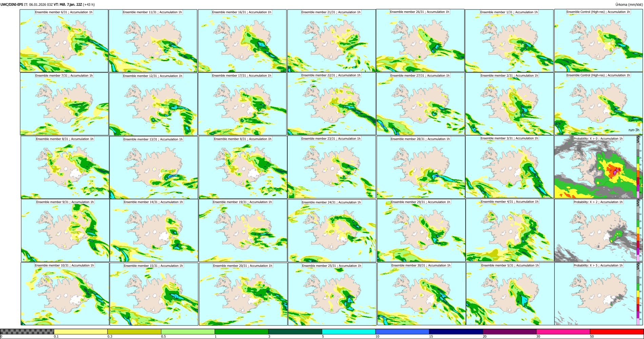Pick the olive 0.3–0.5 legend swatch

pyautogui.click(x=134, y=332)
